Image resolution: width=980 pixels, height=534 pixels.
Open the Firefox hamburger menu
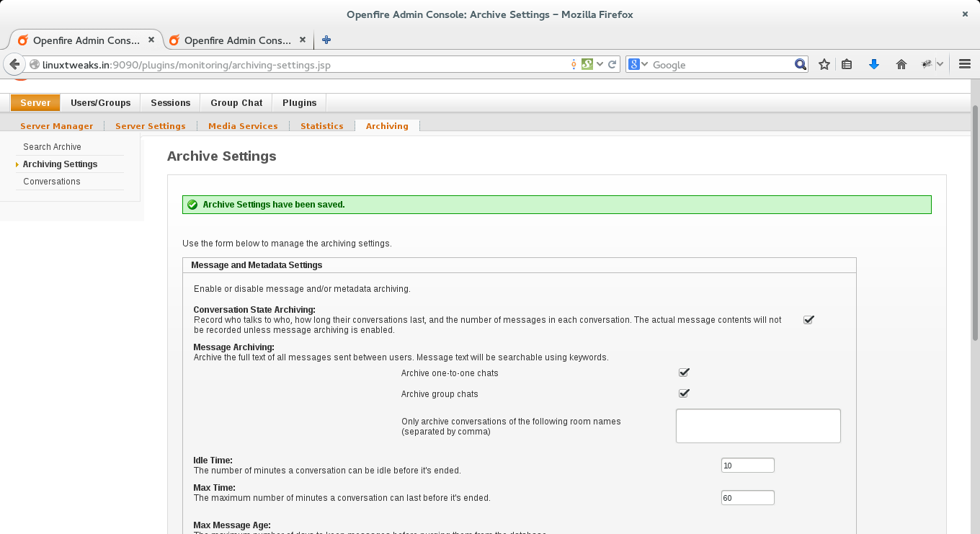[x=965, y=64]
